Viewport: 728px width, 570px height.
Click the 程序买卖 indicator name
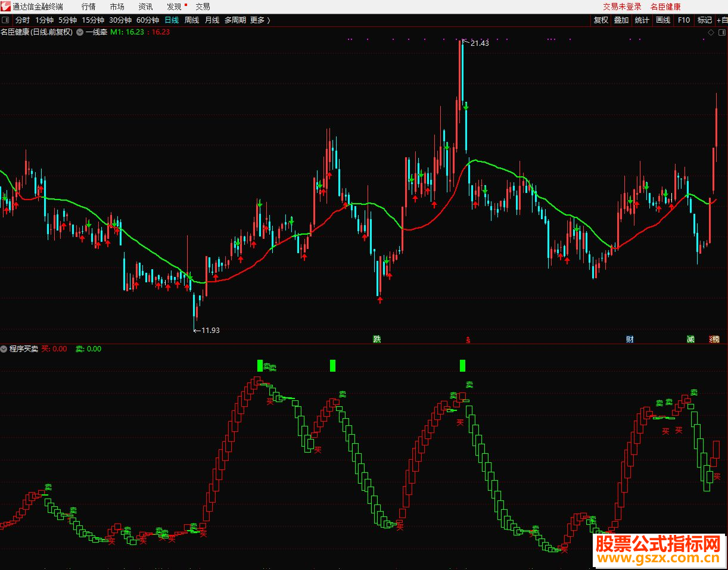coord(24,349)
